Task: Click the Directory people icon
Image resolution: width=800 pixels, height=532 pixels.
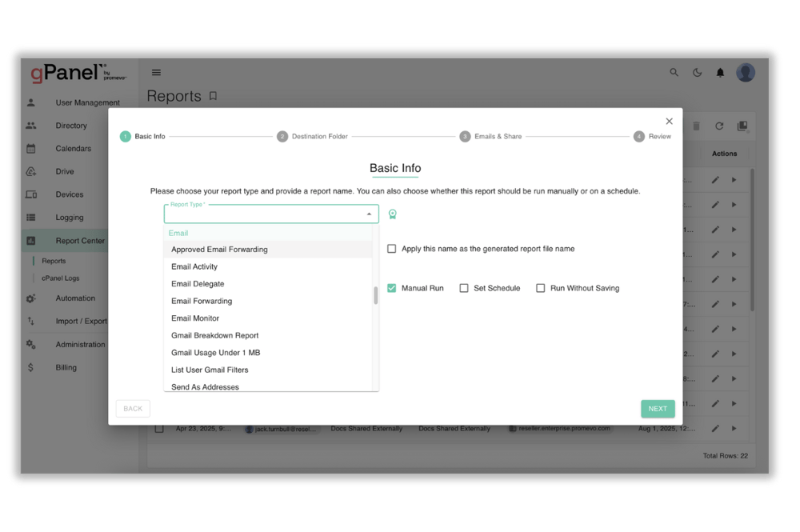Action: (31, 126)
